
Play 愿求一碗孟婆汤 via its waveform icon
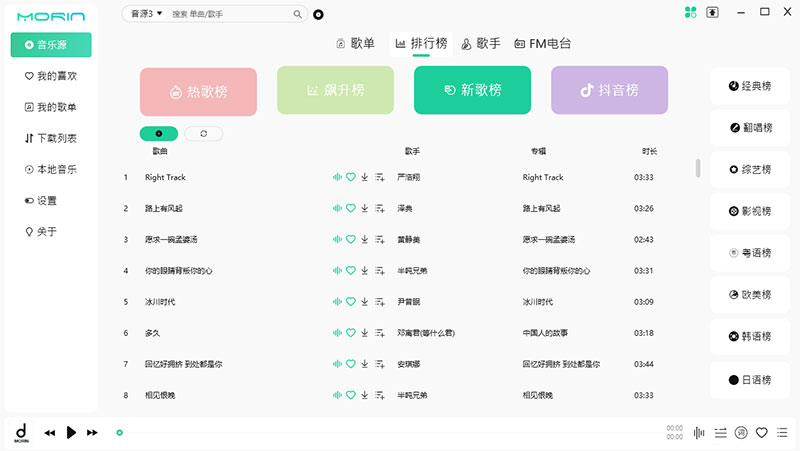[x=337, y=240]
